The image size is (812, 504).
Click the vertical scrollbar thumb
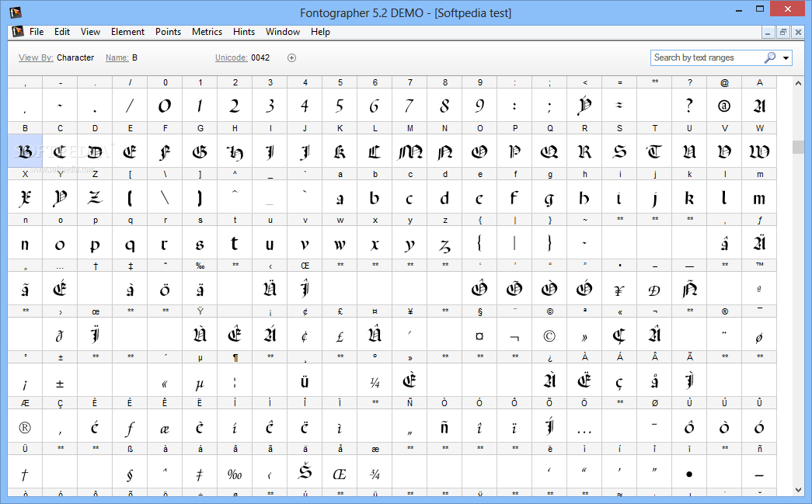tap(798, 147)
